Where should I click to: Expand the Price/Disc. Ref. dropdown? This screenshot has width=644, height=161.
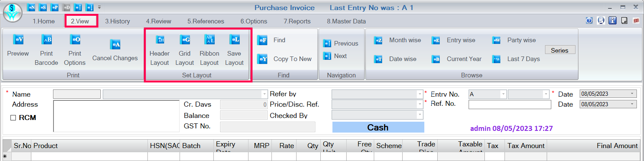click(420, 104)
